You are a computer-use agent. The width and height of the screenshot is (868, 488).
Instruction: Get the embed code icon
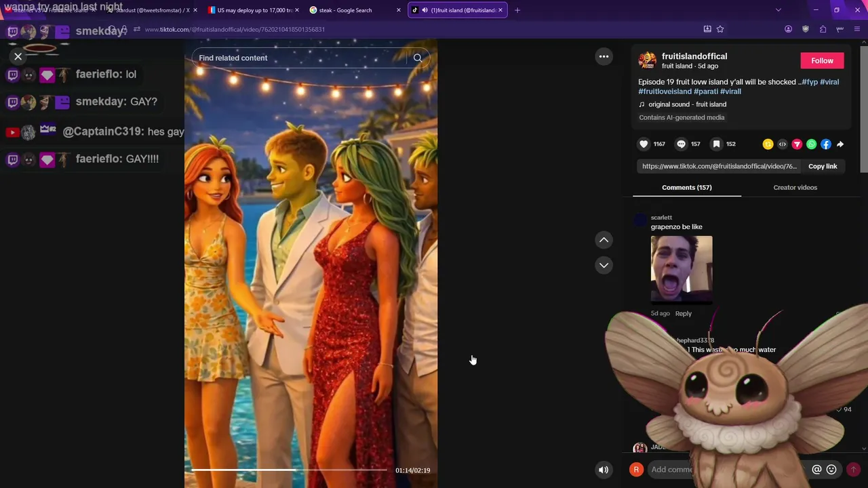783,144
